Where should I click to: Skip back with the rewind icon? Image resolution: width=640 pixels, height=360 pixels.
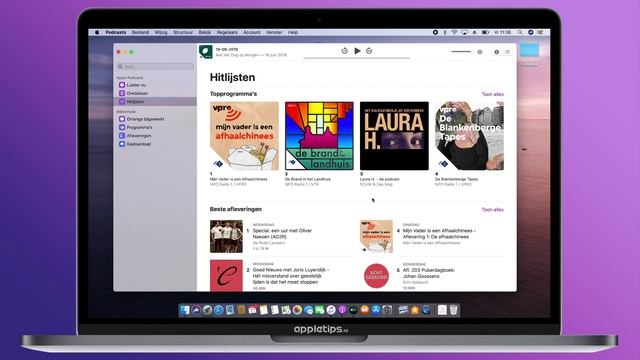click(344, 51)
